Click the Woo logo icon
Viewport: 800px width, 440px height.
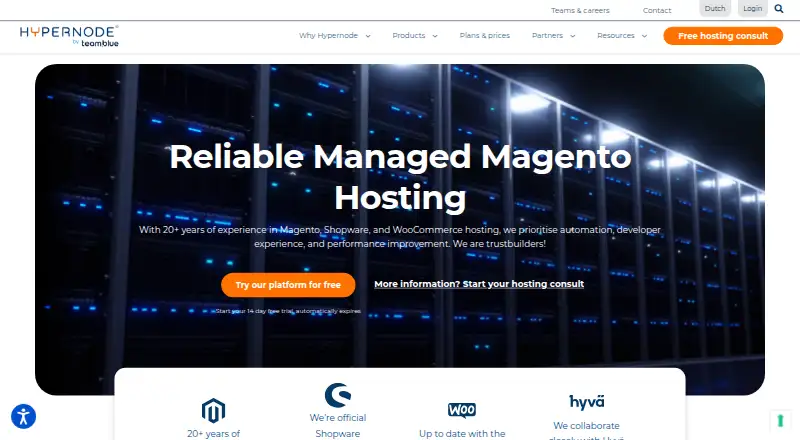point(462,410)
